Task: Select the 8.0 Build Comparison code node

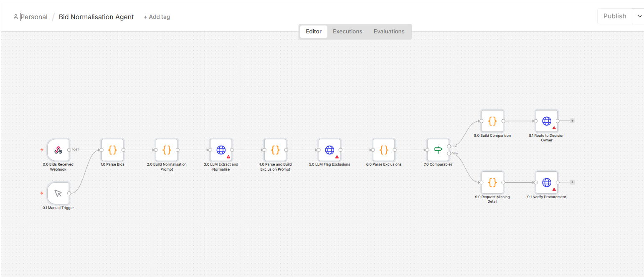Action: click(492, 121)
